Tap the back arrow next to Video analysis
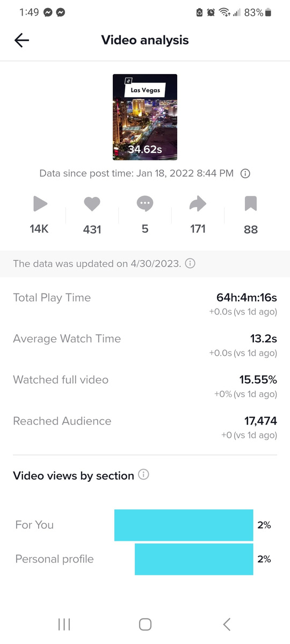This screenshot has width=290, height=644. pyautogui.click(x=21, y=40)
